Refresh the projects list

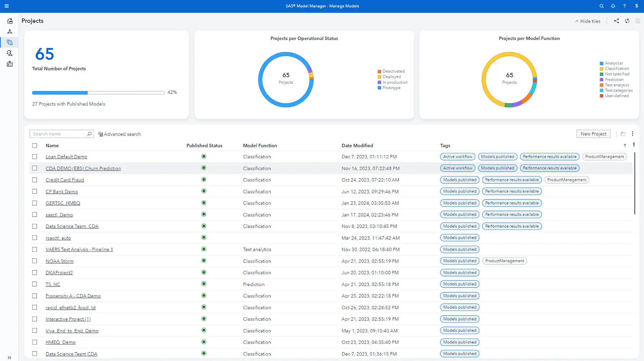coord(627,21)
